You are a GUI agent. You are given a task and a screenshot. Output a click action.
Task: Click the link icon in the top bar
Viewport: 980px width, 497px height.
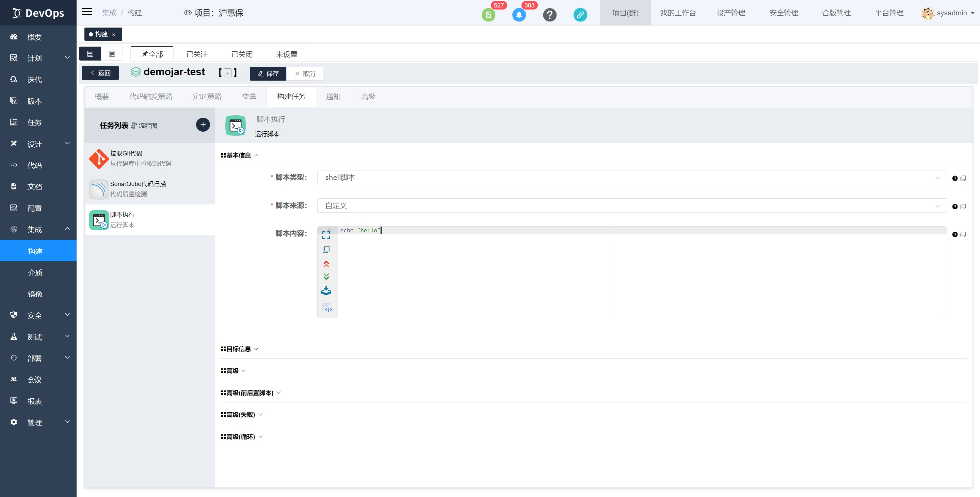pyautogui.click(x=580, y=15)
